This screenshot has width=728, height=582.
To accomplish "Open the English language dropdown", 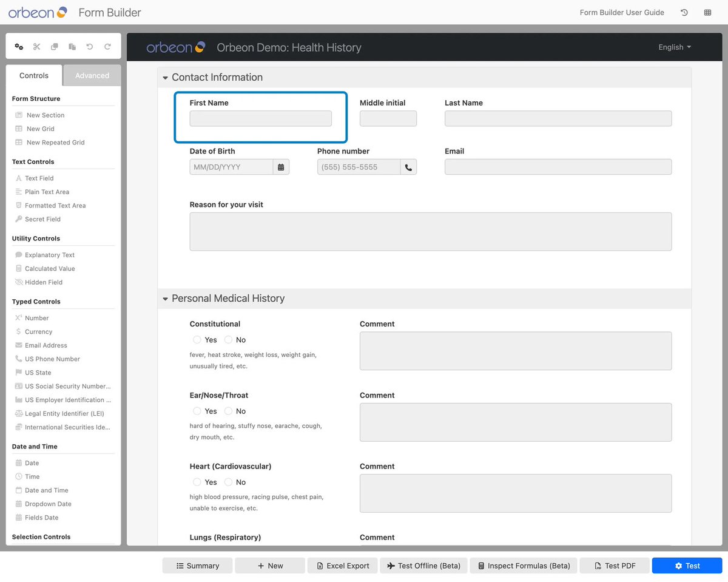I will pyautogui.click(x=675, y=47).
